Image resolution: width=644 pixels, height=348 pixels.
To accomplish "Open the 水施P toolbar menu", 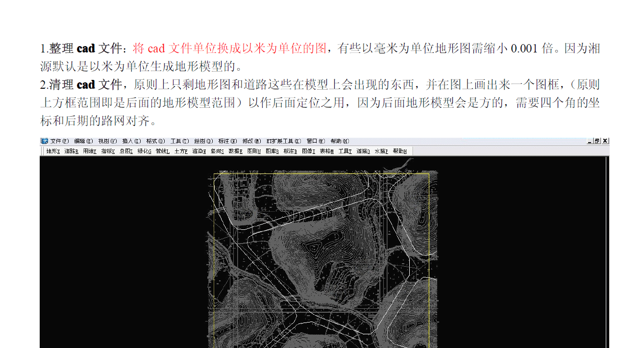I will click(381, 151).
